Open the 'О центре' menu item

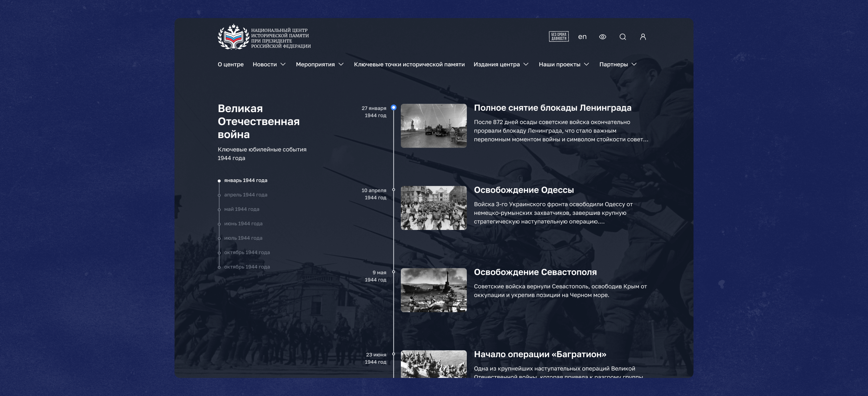231,64
